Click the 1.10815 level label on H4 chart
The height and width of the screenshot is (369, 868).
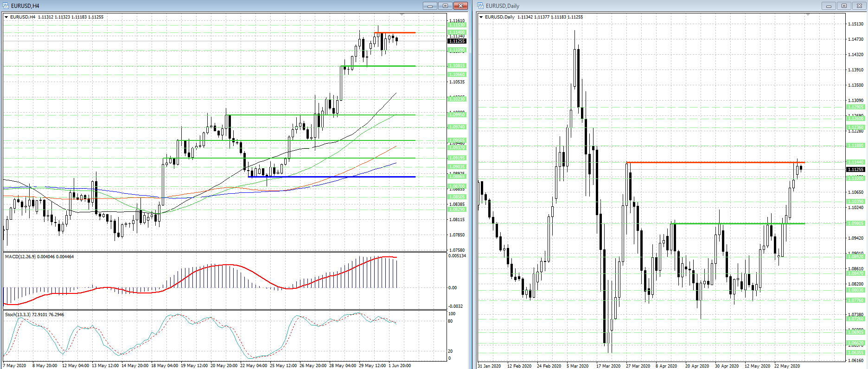457,66
